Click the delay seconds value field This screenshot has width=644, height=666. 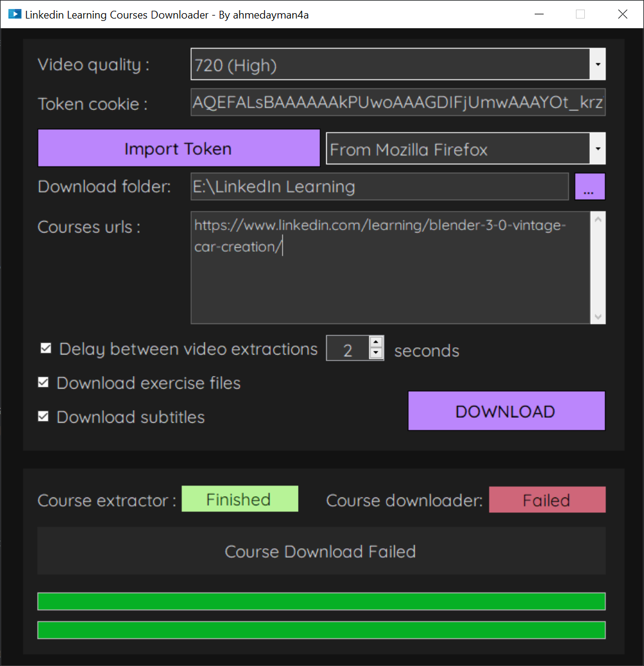coord(348,349)
